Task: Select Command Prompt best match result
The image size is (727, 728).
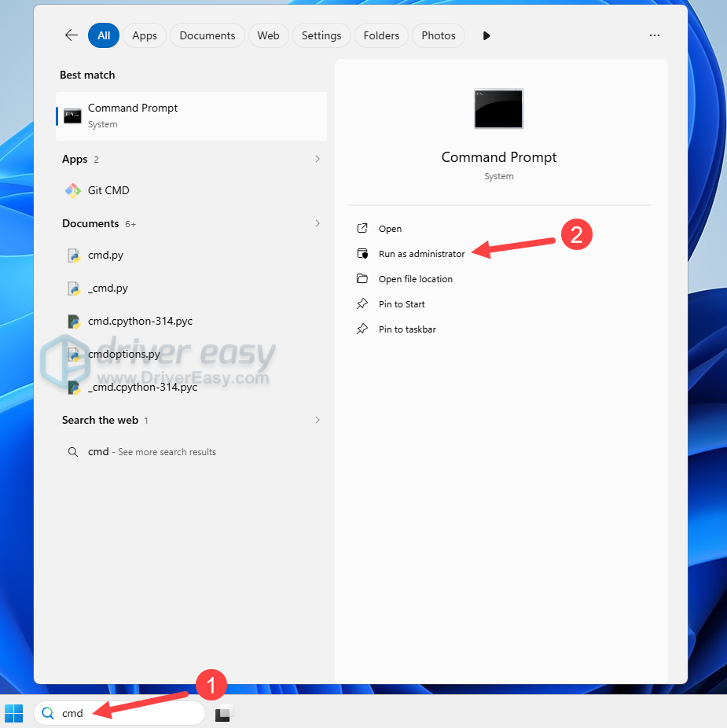Action: point(191,116)
